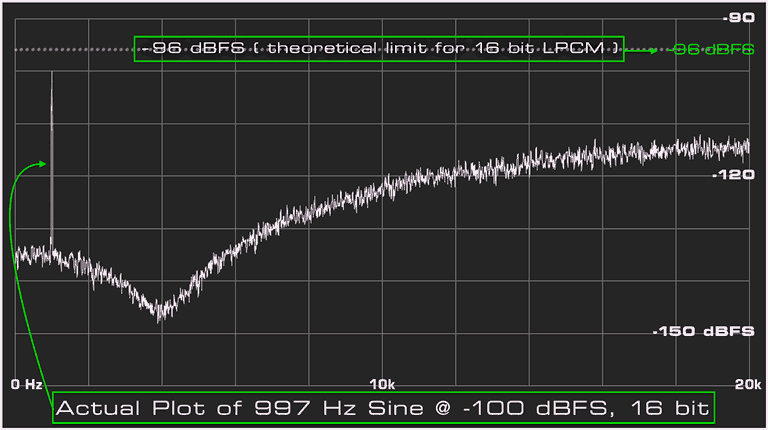Click the grey dotted line left of annotation
Viewport: 768px width, 430px height.
72,49
